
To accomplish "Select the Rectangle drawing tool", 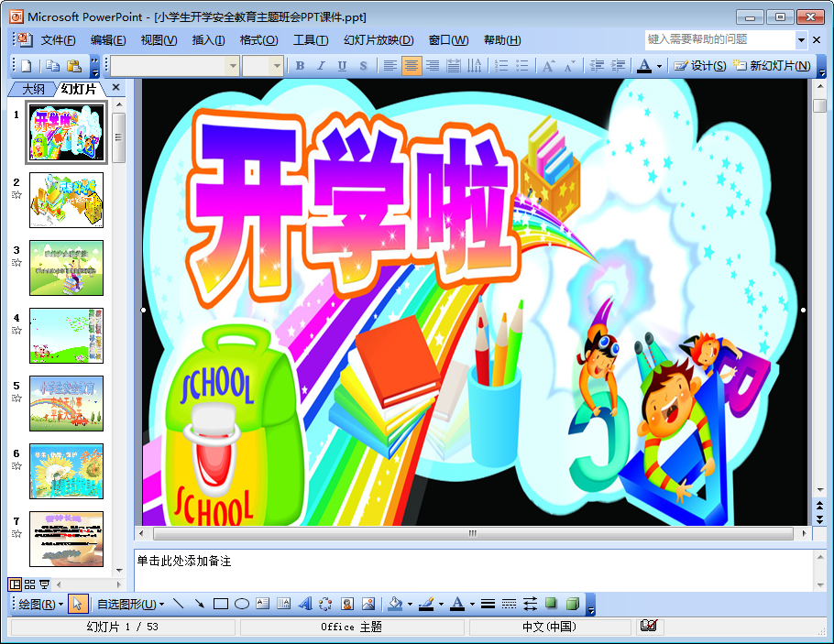I will tap(221, 604).
